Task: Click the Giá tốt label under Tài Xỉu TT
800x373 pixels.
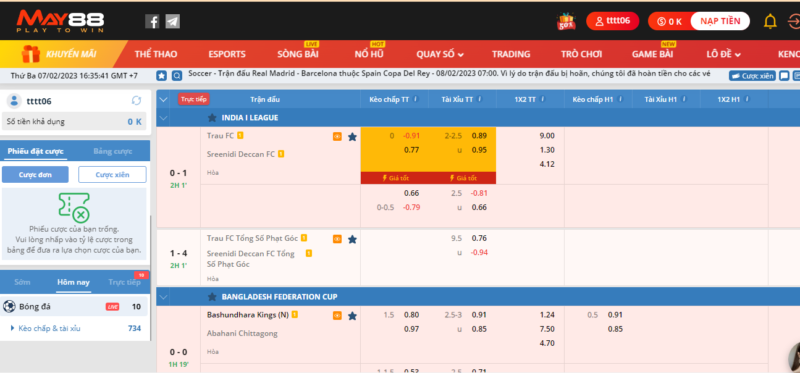Action: 462,178
